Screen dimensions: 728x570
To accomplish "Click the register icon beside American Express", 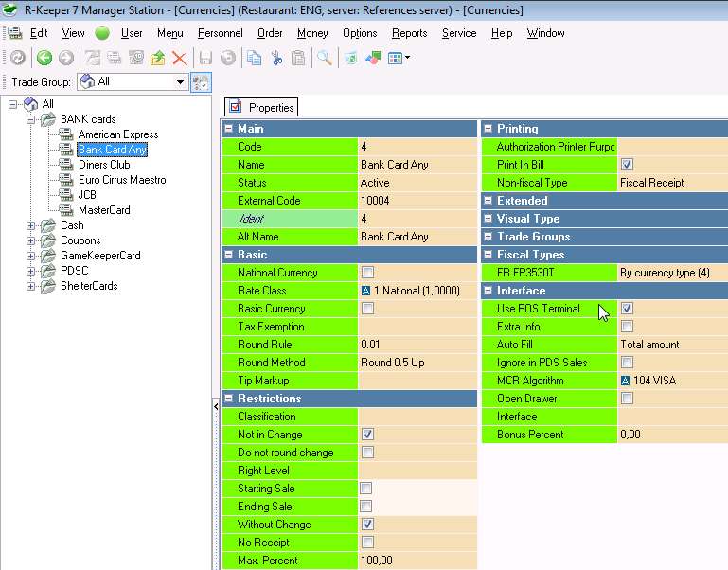I will coord(66,134).
